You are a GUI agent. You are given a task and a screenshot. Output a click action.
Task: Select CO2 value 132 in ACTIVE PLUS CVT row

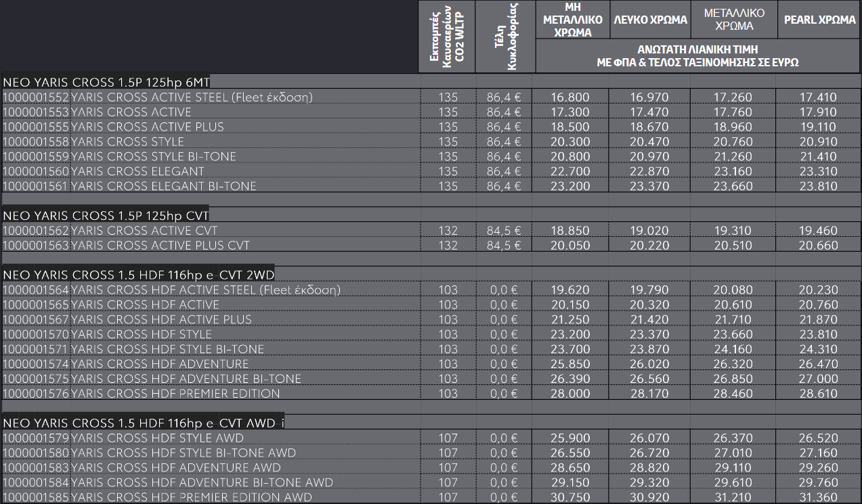(448, 246)
